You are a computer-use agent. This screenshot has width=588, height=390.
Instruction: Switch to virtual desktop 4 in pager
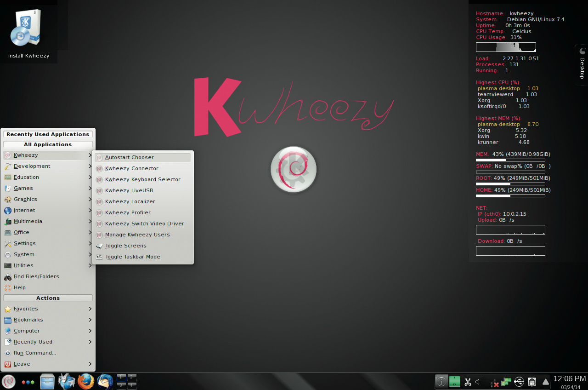(132, 385)
